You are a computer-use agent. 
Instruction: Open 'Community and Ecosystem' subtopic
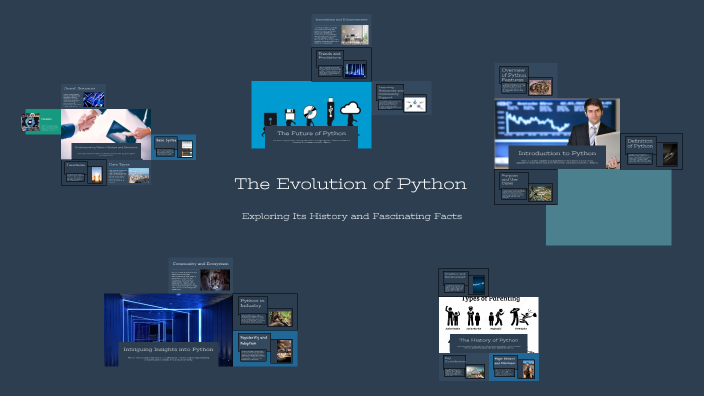[201, 276]
